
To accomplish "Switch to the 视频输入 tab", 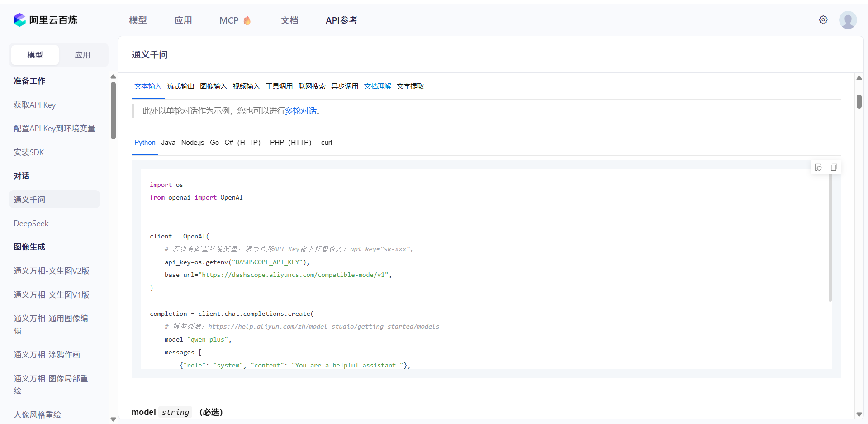I will click(246, 86).
